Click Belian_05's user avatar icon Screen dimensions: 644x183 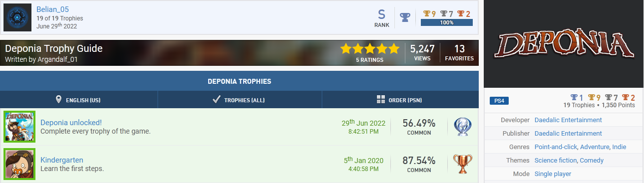[18, 18]
